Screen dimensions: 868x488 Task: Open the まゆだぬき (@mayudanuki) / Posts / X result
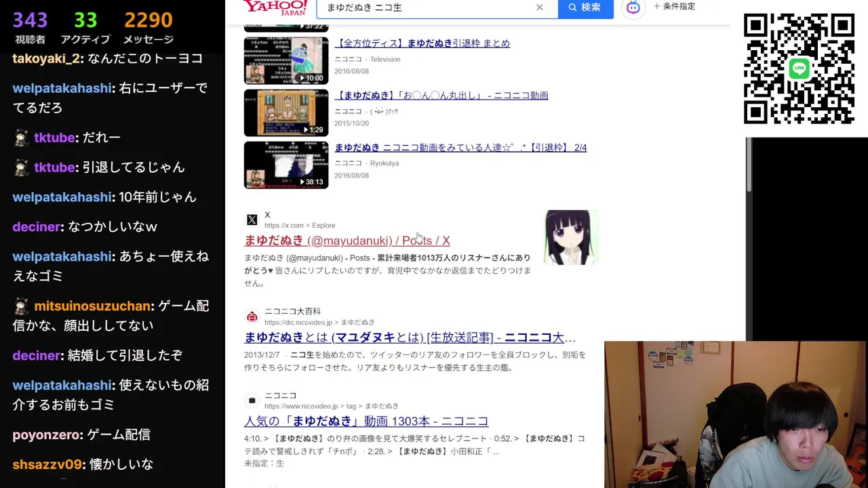pyautogui.click(x=347, y=241)
